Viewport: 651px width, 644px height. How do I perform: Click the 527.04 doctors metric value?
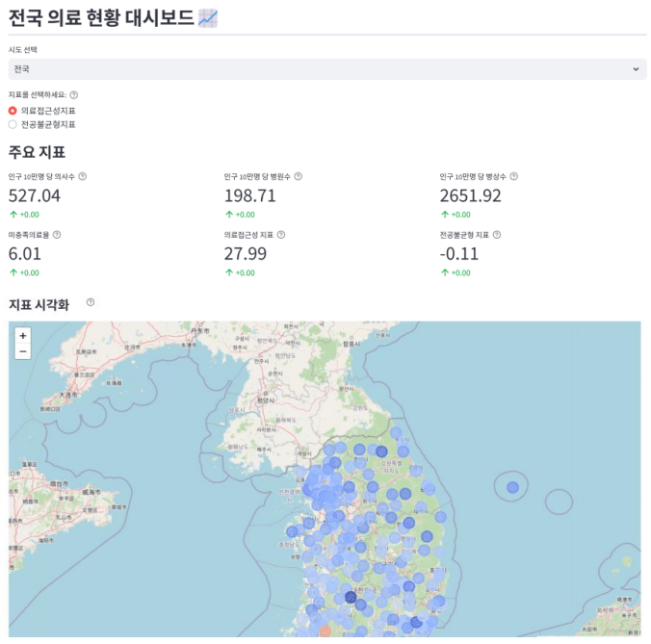35,195
